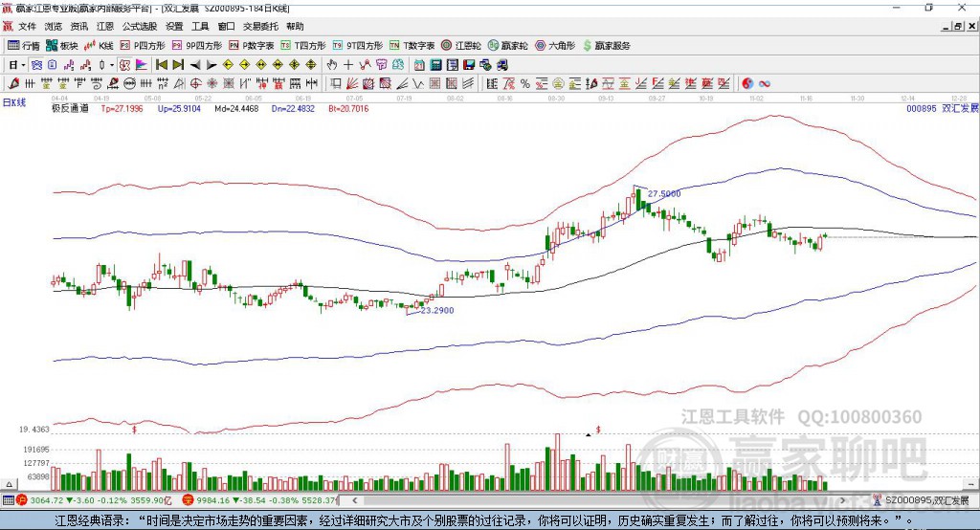Image resolution: width=980 pixels, height=530 pixels.
Task: Click the 000895 stock code label
Action: pyautogui.click(x=922, y=108)
